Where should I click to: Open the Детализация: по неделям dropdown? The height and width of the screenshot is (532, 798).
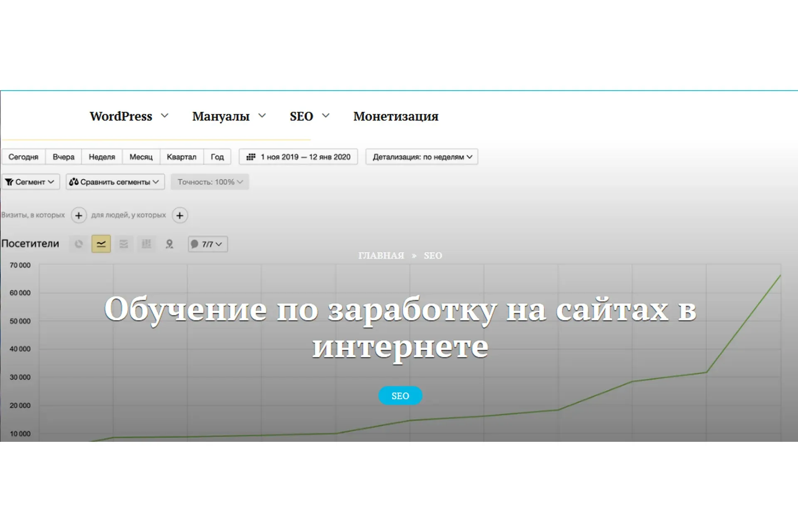[x=422, y=157]
